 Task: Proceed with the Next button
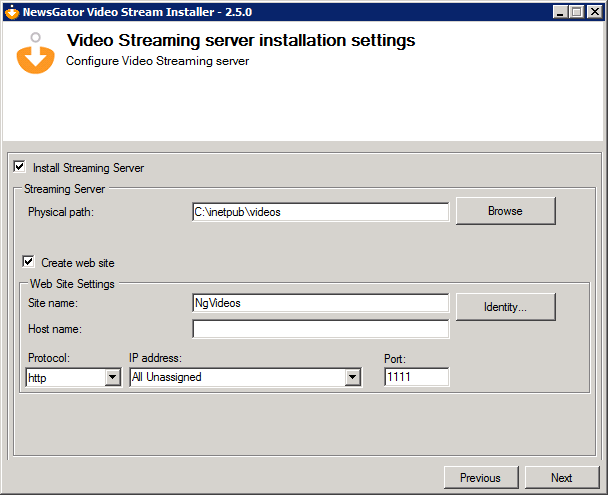pyautogui.click(x=561, y=478)
